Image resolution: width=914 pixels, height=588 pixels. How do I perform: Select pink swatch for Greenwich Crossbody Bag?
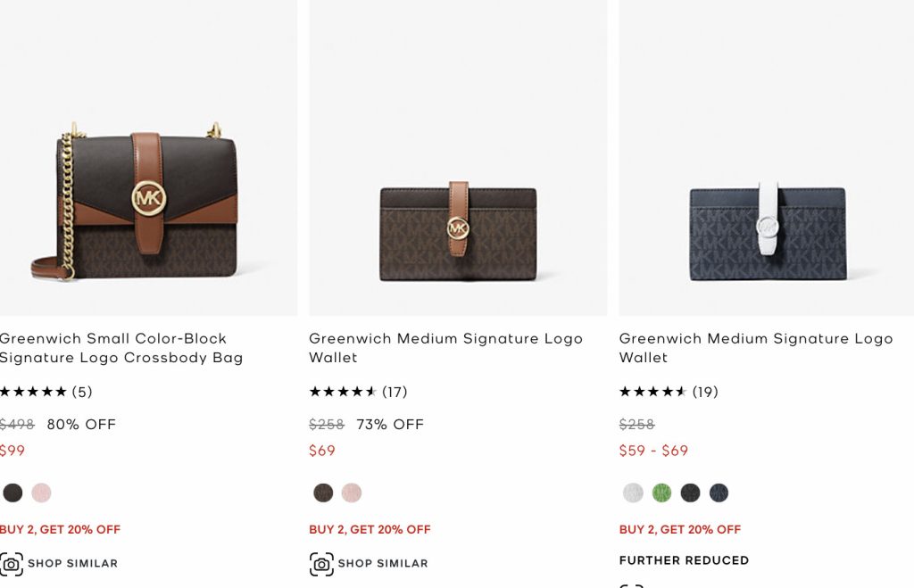pos(41,493)
